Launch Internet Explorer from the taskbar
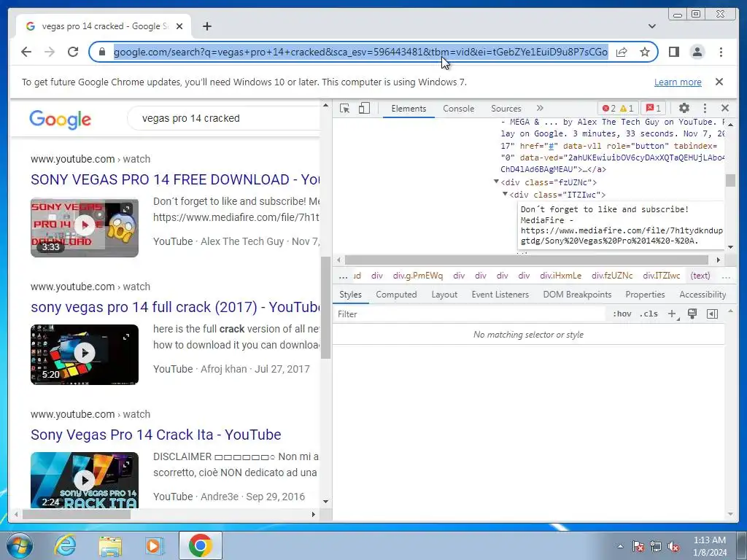Viewport: 747px width, 560px height. pos(65,545)
